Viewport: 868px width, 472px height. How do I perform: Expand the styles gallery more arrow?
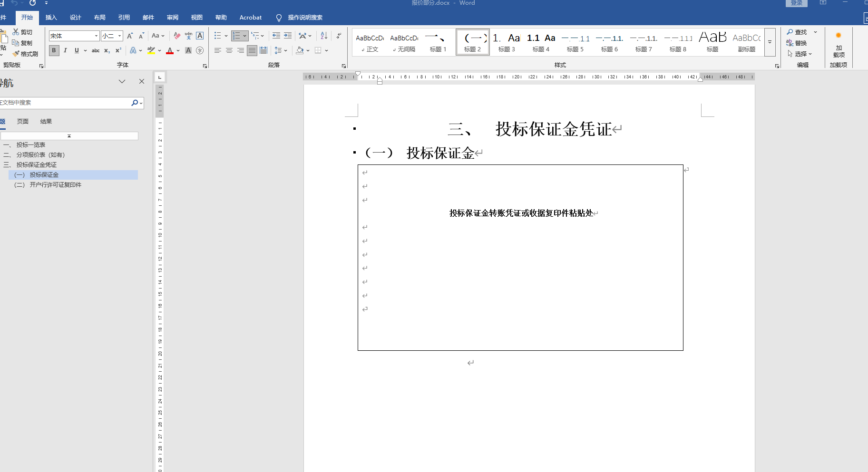[x=770, y=42]
